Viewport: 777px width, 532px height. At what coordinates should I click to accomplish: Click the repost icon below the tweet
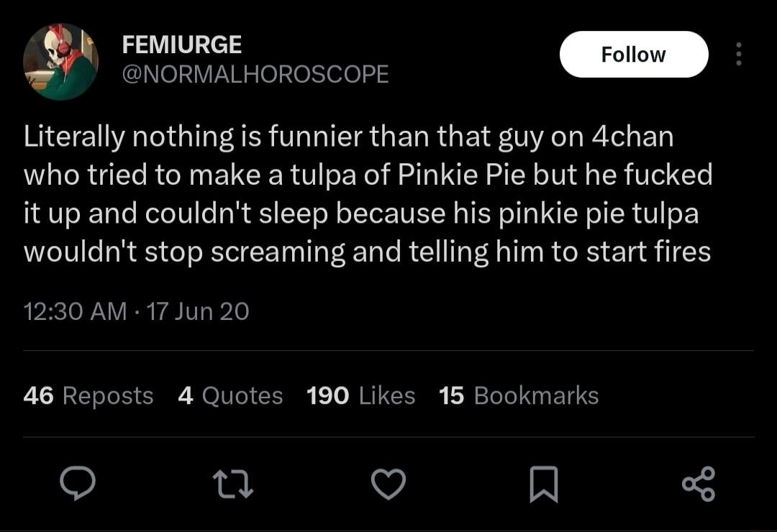coord(233,484)
